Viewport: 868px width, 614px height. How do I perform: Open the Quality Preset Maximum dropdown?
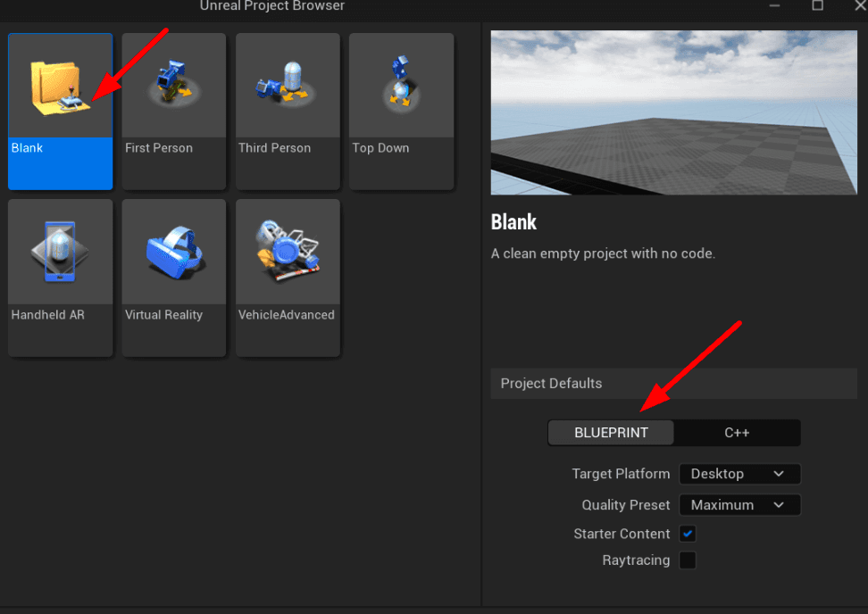click(x=739, y=505)
